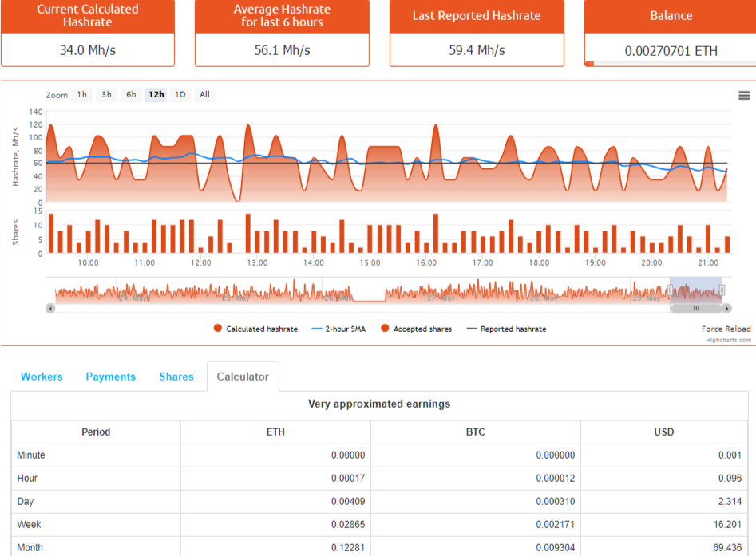Viewport: 756px width, 556px height.
Task: Click the Force Reload link
Action: [x=726, y=329]
